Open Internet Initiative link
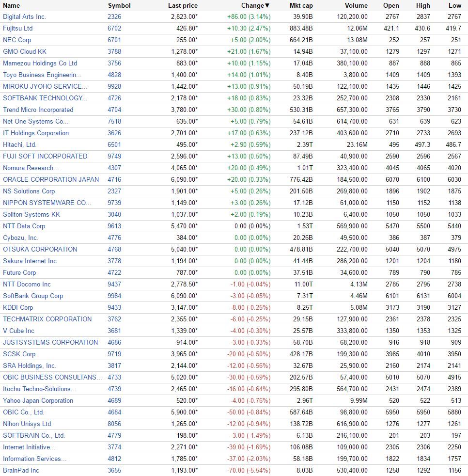Viewport: 468px width, 476px height. [x=29, y=447]
